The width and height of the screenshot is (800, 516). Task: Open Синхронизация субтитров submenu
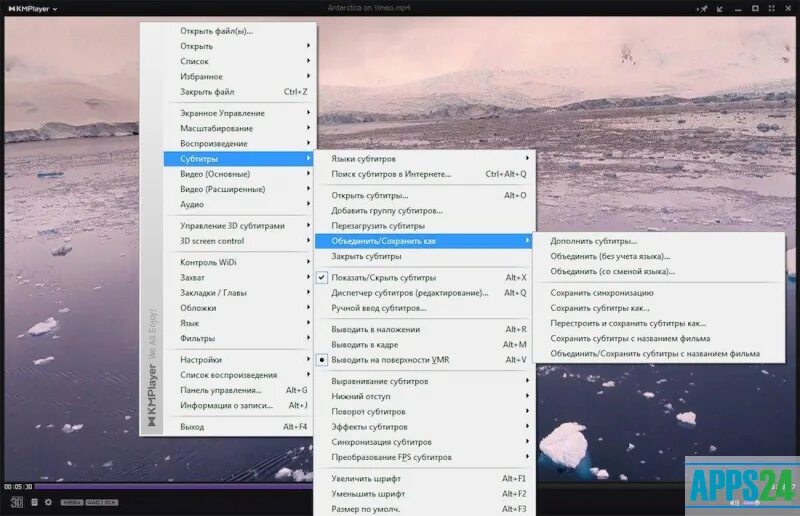(426, 442)
